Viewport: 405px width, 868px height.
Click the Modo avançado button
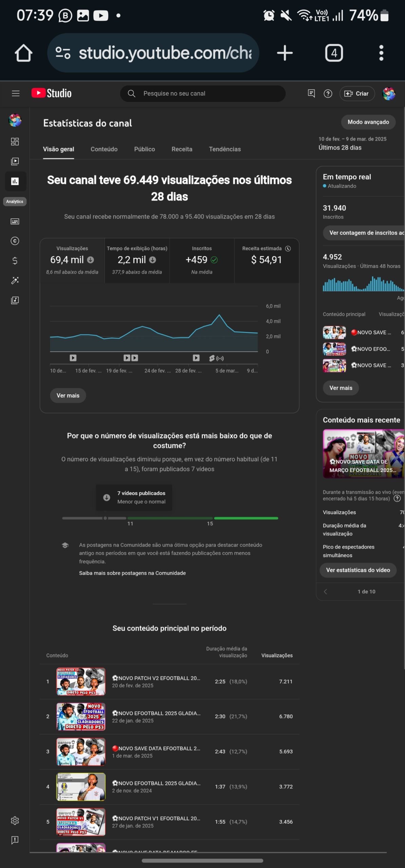[x=368, y=122]
